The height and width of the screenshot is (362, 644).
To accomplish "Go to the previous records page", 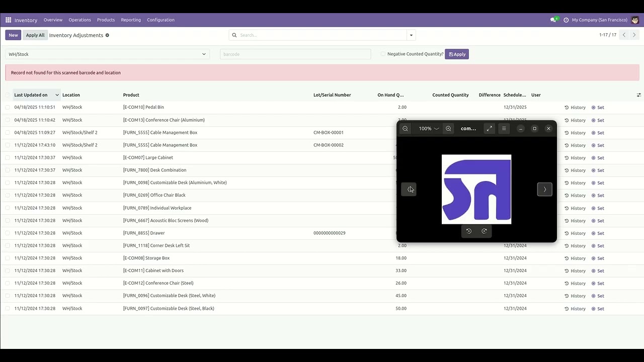I will [x=624, y=35].
